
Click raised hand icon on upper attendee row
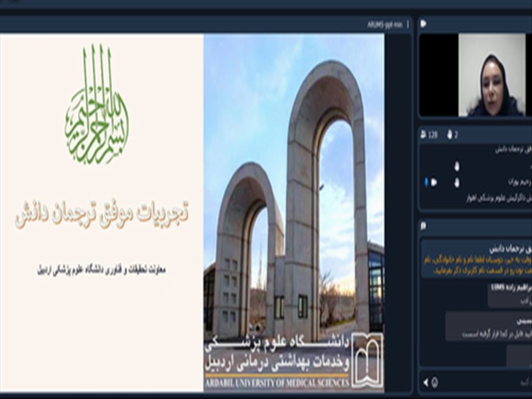pyautogui.click(x=457, y=166)
